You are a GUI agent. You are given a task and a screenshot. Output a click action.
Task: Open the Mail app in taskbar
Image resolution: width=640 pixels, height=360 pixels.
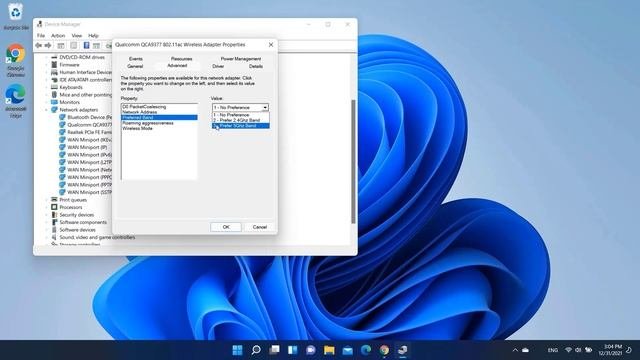coord(347,350)
